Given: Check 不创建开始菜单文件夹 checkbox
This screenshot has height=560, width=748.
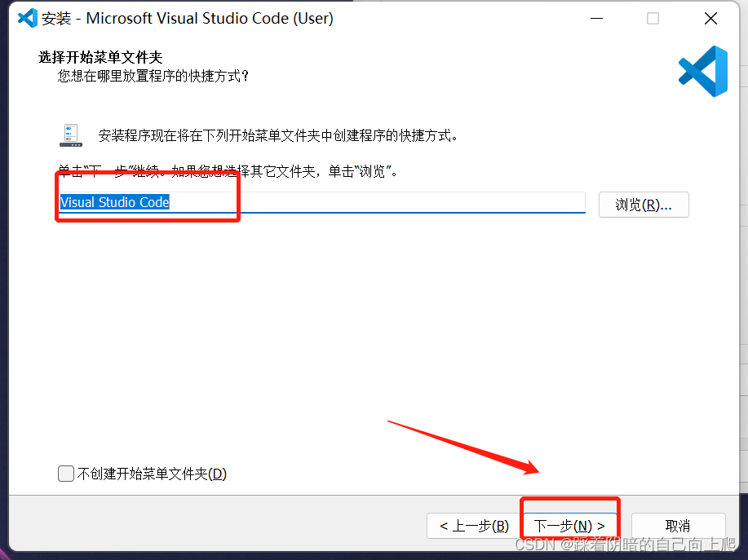Looking at the screenshot, I should [x=66, y=474].
